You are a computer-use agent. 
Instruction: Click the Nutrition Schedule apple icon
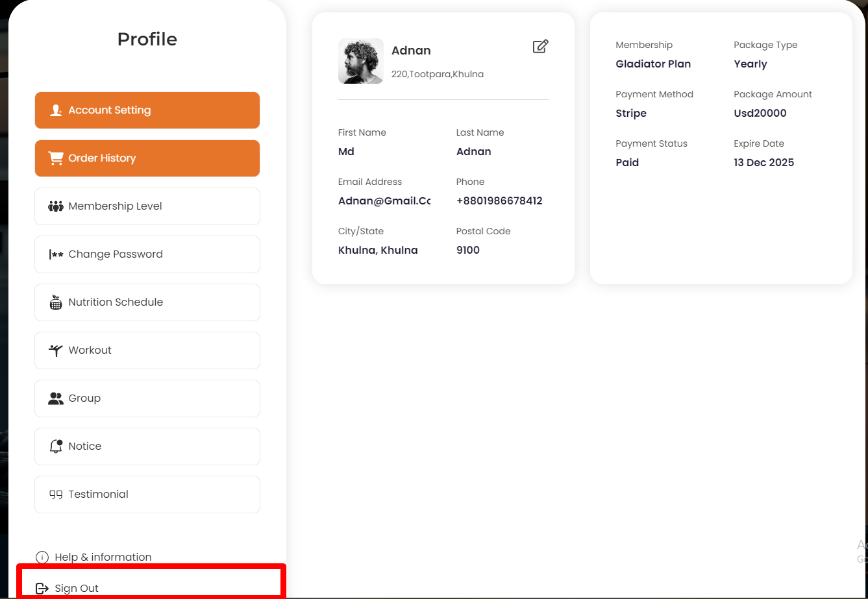click(56, 302)
